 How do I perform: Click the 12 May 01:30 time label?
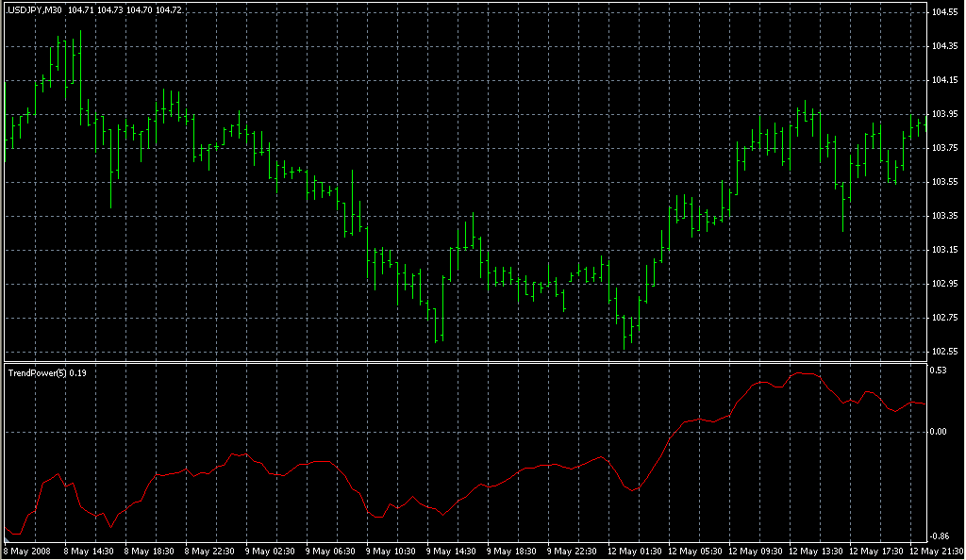click(x=635, y=552)
